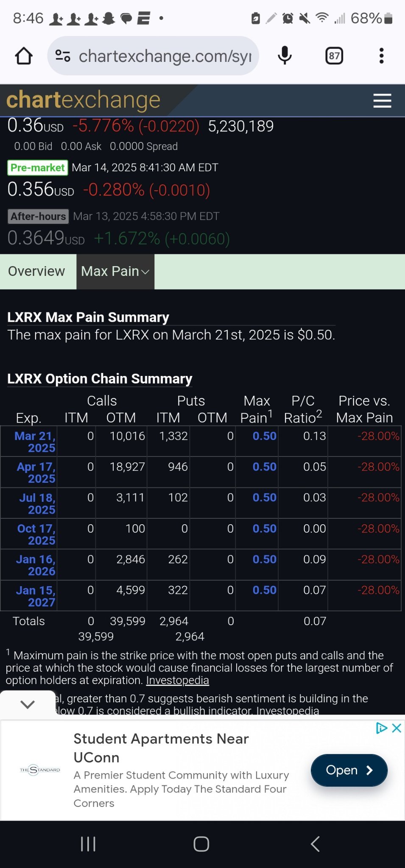The image size is (405, 868).
Task: Tap 0.50 max pain in Apr 17 row
Action: (265, 467)
